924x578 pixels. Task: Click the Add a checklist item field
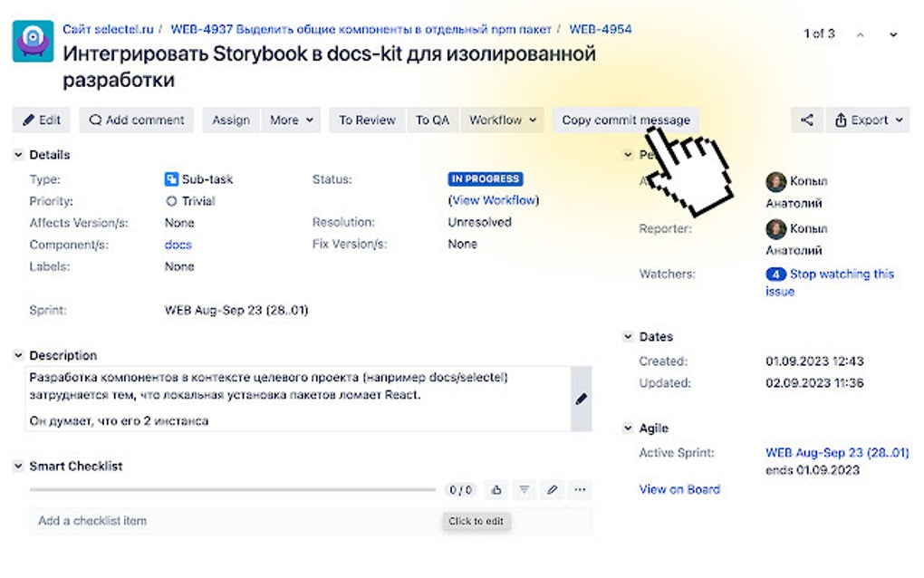click(109, 520)
